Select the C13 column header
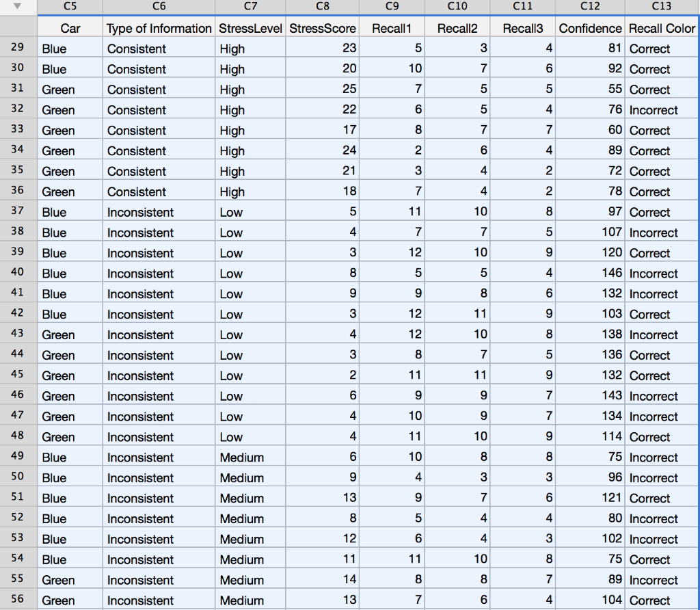 click(x=662, y=7)
